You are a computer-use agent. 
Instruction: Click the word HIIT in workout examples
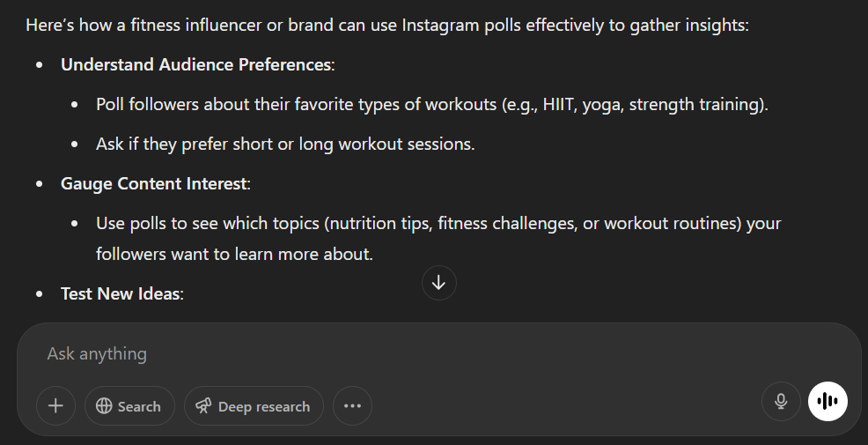coord(557,104)
